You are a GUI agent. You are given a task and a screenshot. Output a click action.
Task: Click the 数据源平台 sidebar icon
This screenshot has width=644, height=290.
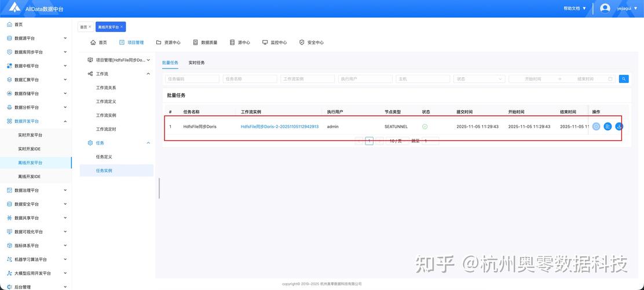tap(9, 38)
